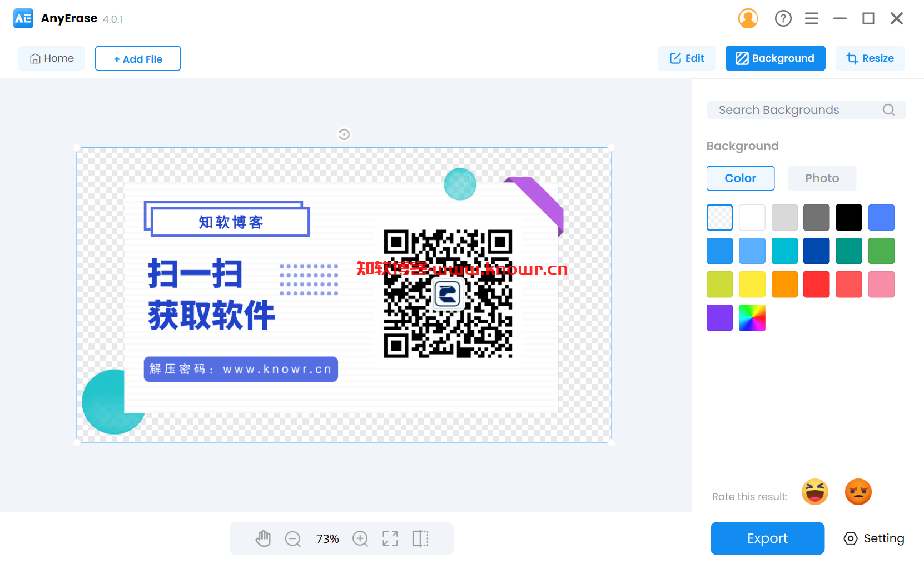
Task: Click the AnyErase logo icon
Action: point(23,18)
